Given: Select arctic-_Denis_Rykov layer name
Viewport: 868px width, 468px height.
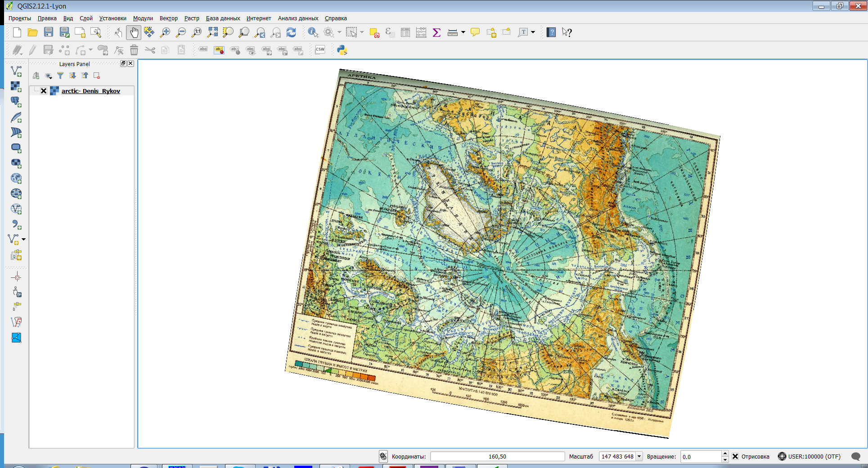Looking at the screenshot, I should (90, 91).
